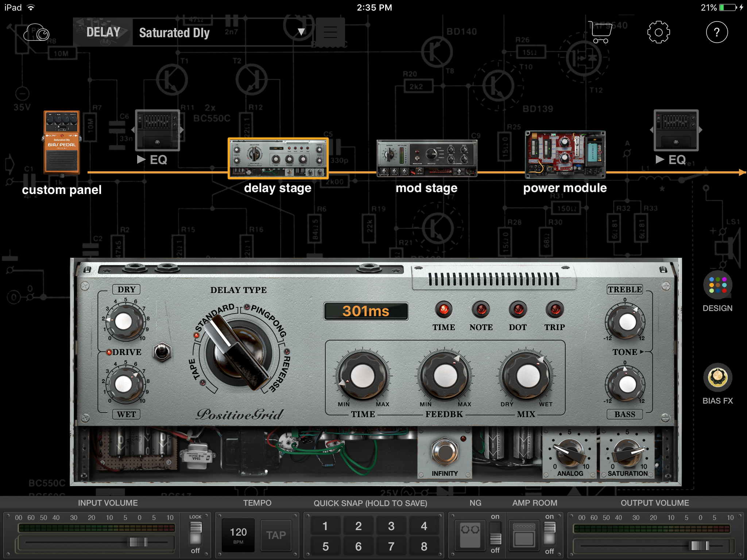The width and height of the screenshot is (747, 560).
Task: Open BIAS FX settings
Action: pyautogui.click(x=718, y=381)
